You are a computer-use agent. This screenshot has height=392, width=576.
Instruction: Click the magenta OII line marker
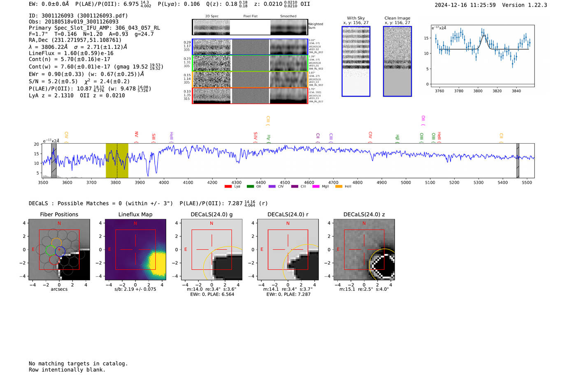pyautogui.click(x=423, y=121)
